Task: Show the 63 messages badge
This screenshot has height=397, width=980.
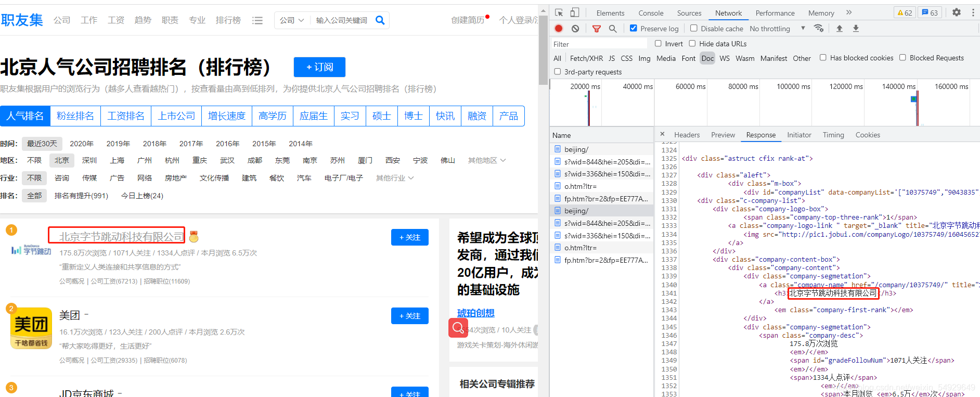Action: pyautogui.click(x=930, y=12)
